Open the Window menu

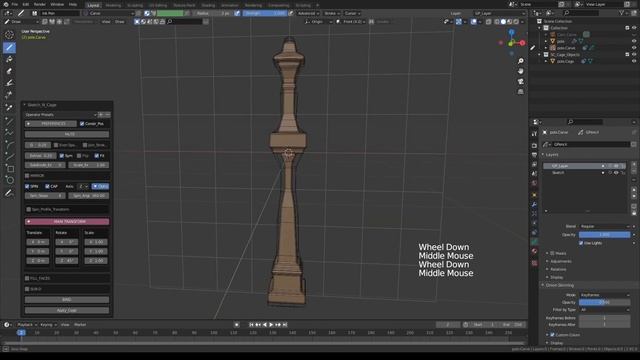click(x=57, y=4)
